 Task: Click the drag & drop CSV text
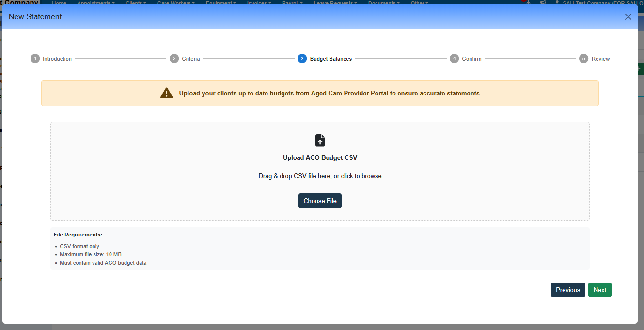click(320, 176)
